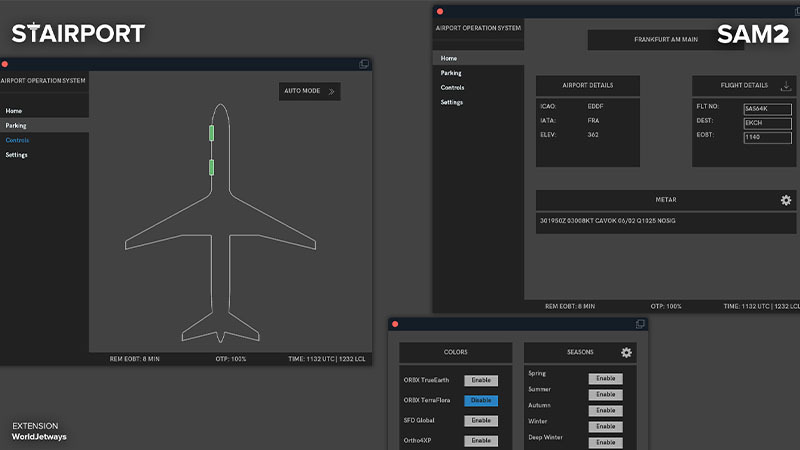The height and width of the screenshot is (450, 800).
Task: Click the rear green aircraft door marker
Action: coord(211,167)
